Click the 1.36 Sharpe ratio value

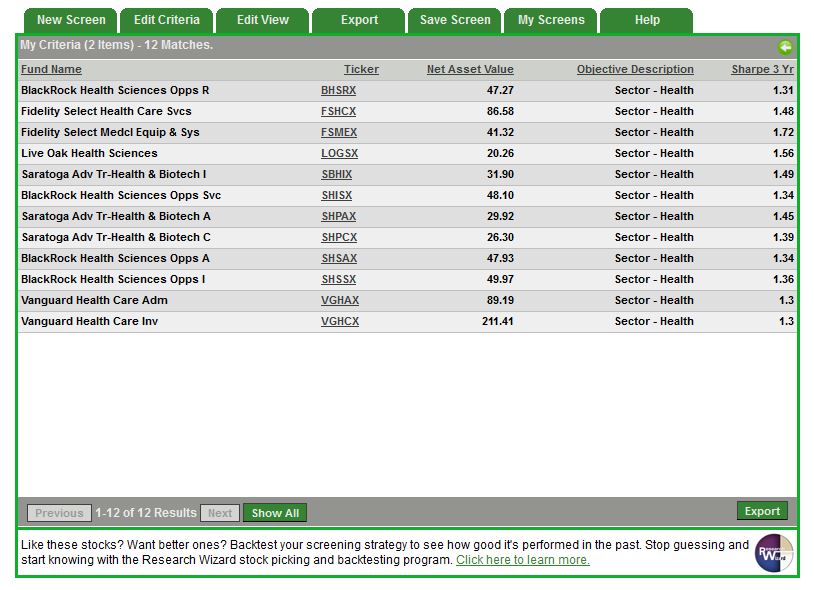tap(783, 280)
